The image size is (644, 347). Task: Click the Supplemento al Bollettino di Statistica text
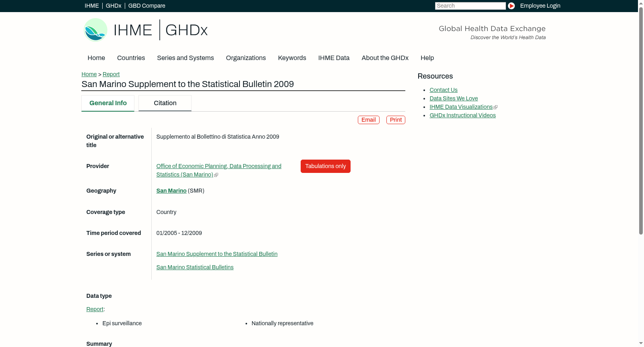[218, 137]
